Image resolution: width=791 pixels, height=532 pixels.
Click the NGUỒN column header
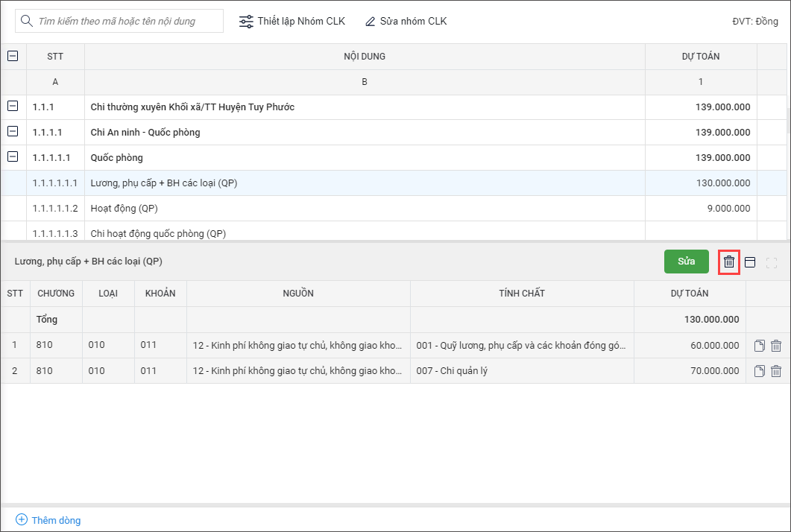click(x=298, y=294)
